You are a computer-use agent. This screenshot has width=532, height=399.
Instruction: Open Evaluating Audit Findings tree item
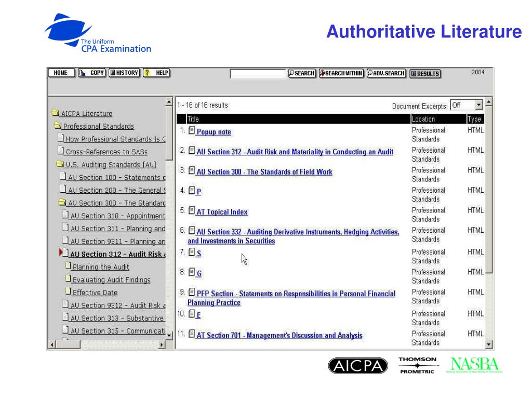111,280
